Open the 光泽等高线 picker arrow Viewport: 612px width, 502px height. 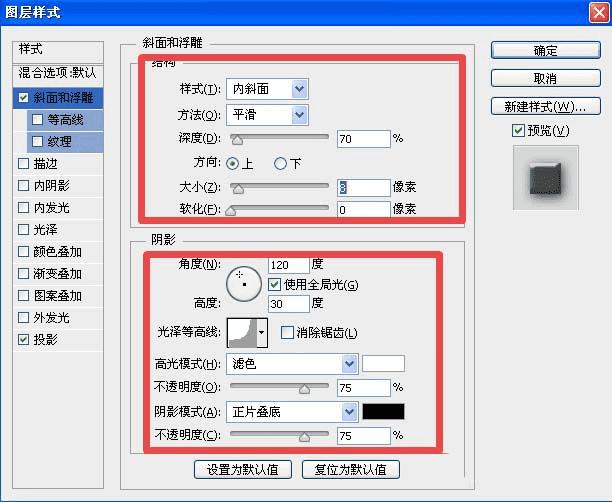(x=262, y=333)
